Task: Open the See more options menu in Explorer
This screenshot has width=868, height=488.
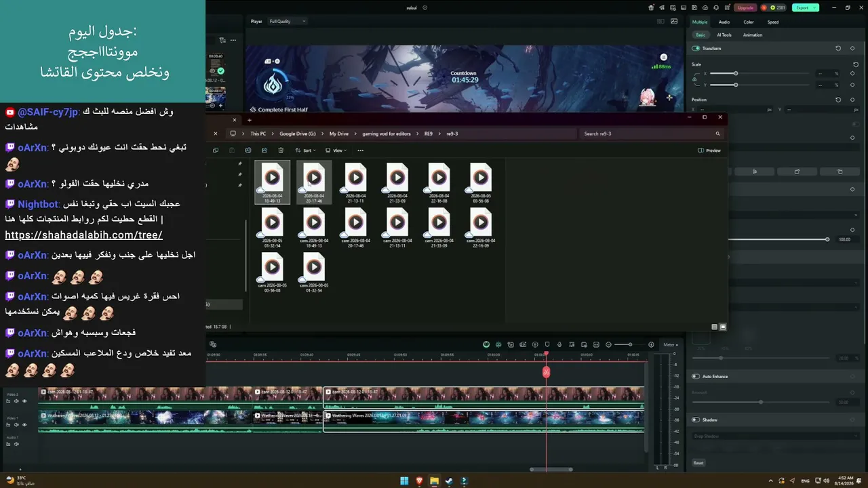Action: coord(360,150)
